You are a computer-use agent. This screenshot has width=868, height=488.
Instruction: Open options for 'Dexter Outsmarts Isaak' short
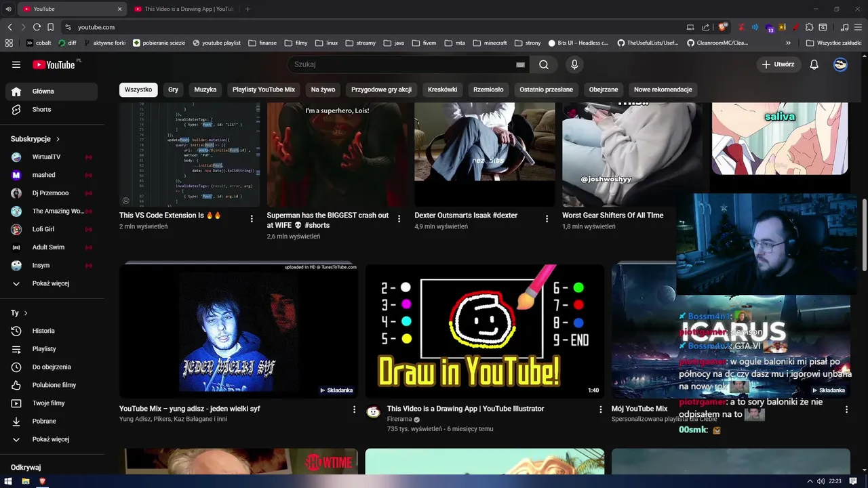547,219
